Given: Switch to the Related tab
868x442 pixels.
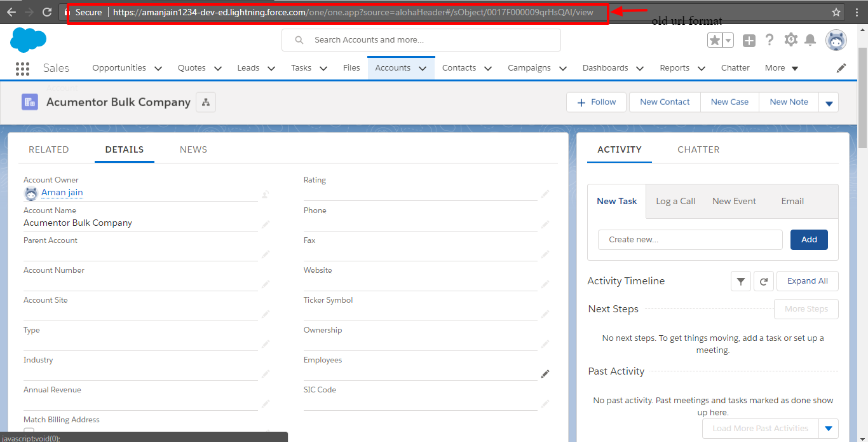Looking at the screenshot, I should click(x=49, y=149).
